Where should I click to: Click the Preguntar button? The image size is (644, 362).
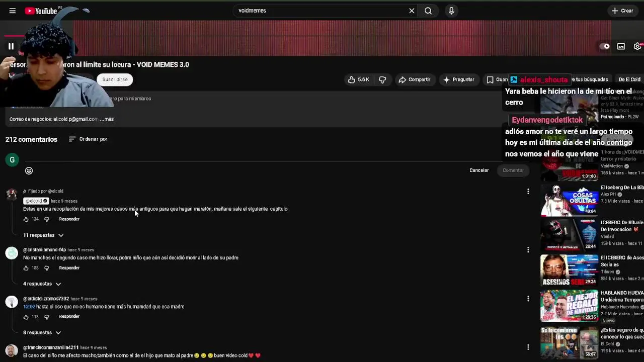[458, 79]
